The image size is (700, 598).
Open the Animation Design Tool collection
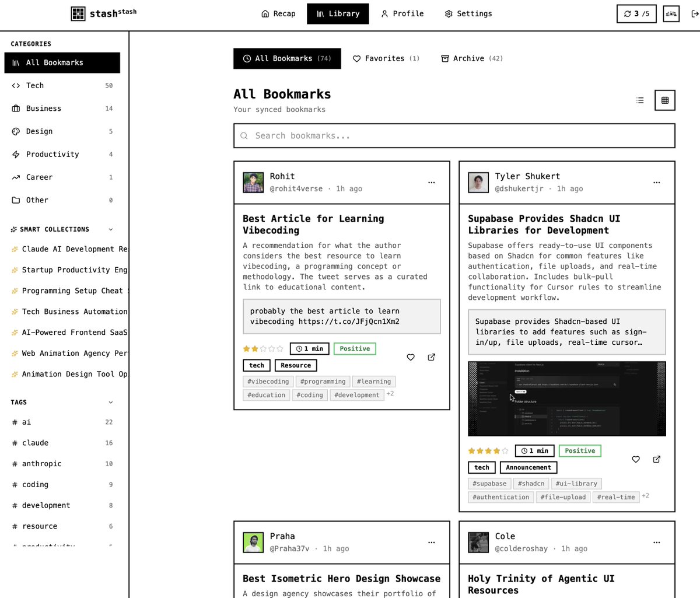click(x=69, y=374)
